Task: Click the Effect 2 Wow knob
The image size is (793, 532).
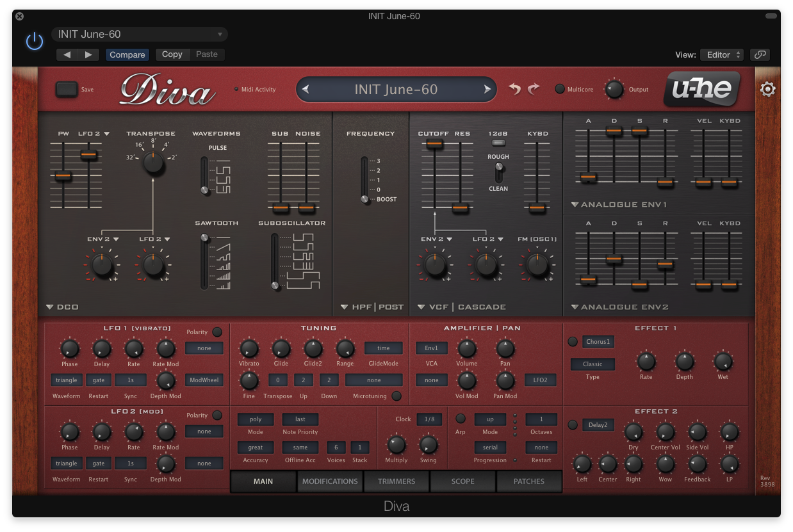Action: coord(665,464)
